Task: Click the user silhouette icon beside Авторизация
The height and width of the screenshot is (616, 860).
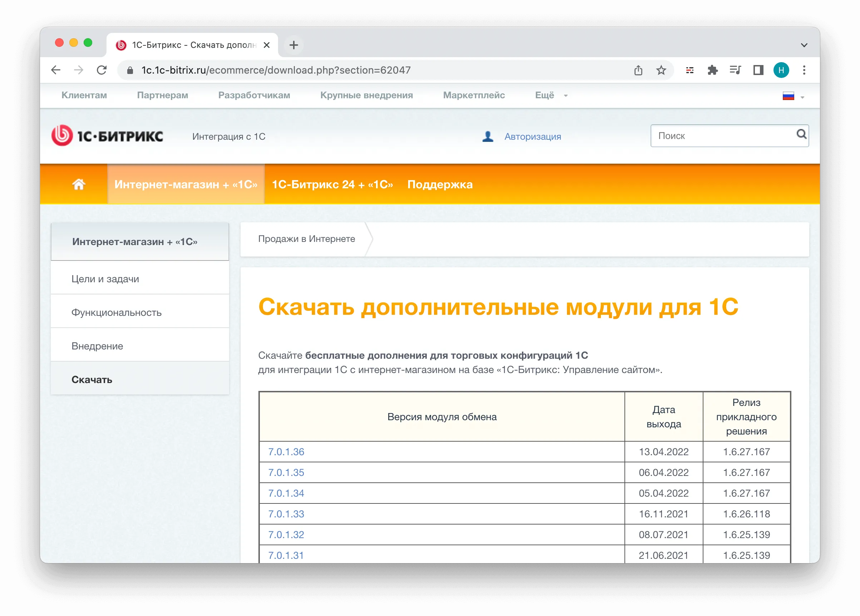Action: coord(488,136)
